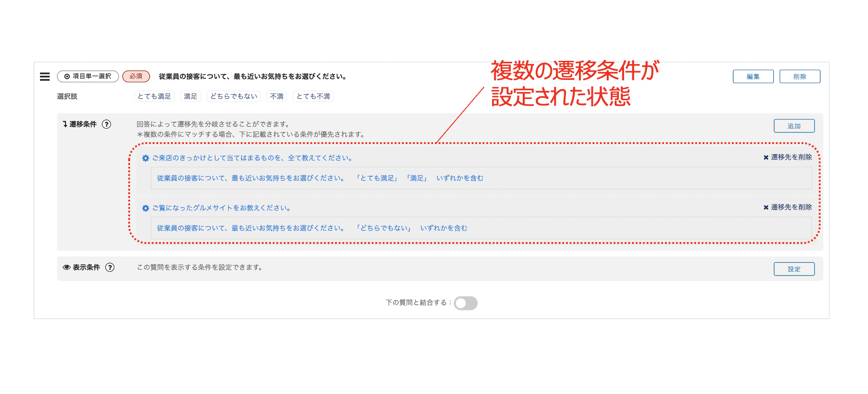Delete the second transition via 遷移先を削除
The width and height of the screenshot is (868, 394).
[788, 207]
